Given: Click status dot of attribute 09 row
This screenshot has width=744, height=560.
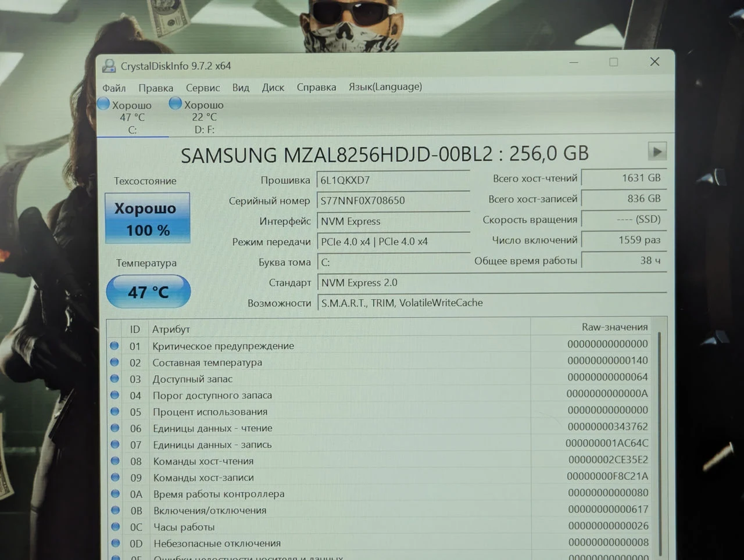Looking at the screenshot, I should (115, 478).
